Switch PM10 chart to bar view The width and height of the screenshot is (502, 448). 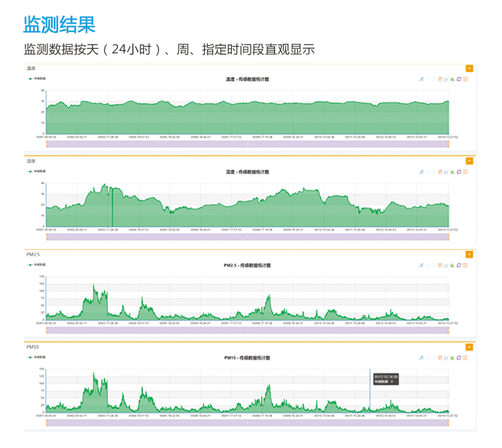tap(452, 358)
